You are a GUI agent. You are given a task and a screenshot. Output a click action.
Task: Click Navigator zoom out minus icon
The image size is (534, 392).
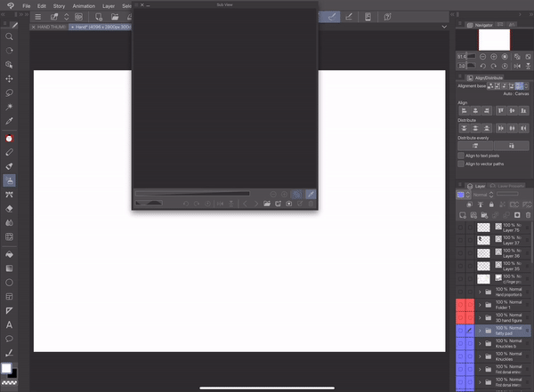pos(482,57)
